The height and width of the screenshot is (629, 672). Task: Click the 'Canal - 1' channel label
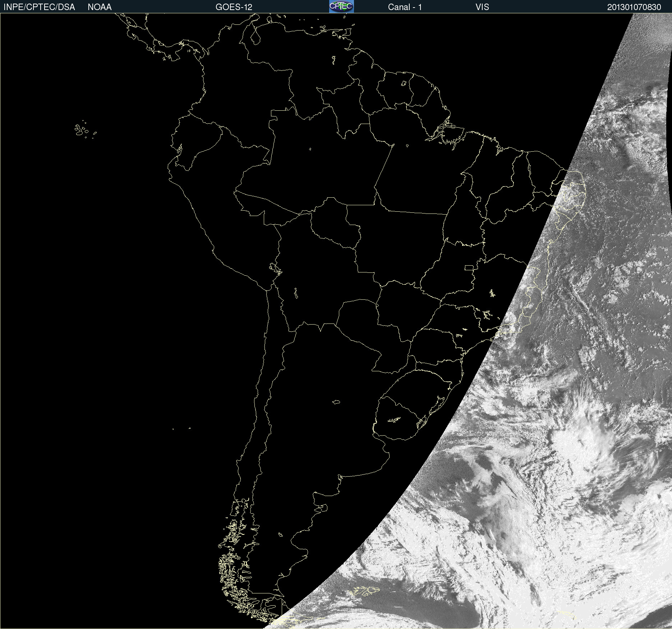tap(405, 7)
